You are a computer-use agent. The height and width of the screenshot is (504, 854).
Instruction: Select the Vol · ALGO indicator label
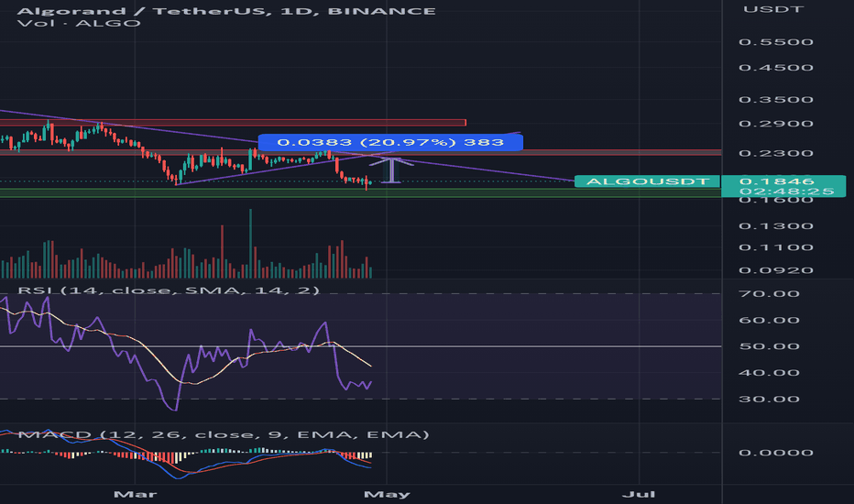(x=79, y=24)
